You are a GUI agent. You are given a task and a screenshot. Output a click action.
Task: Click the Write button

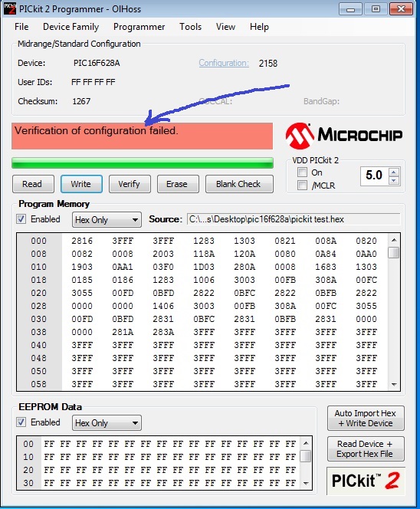tap(81, 184)
